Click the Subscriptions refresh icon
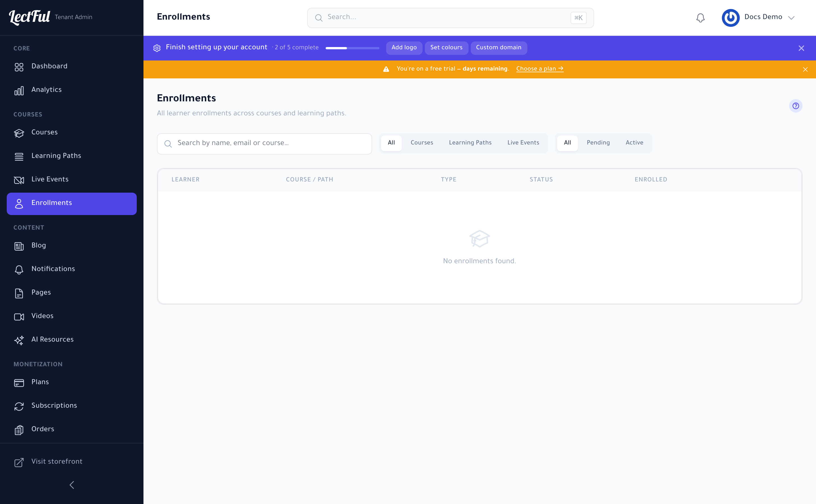Viewport: 816px width, 504px height. [x=19, y=406]
